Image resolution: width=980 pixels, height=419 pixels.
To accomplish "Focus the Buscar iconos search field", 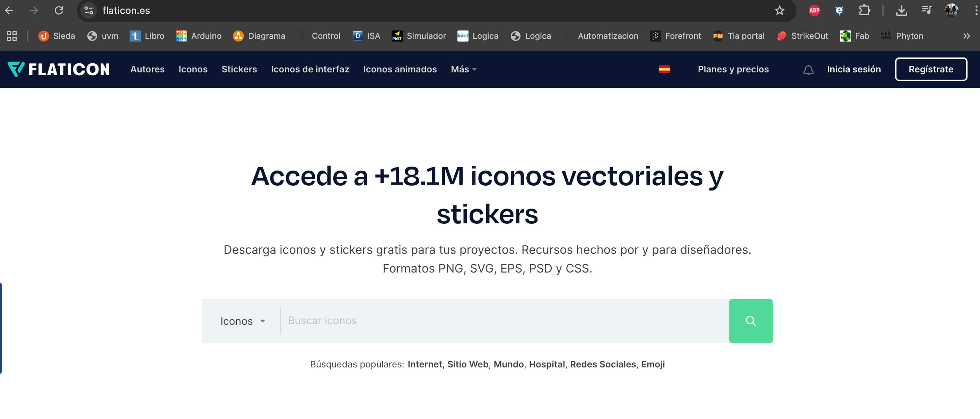I will click(505, 321).
